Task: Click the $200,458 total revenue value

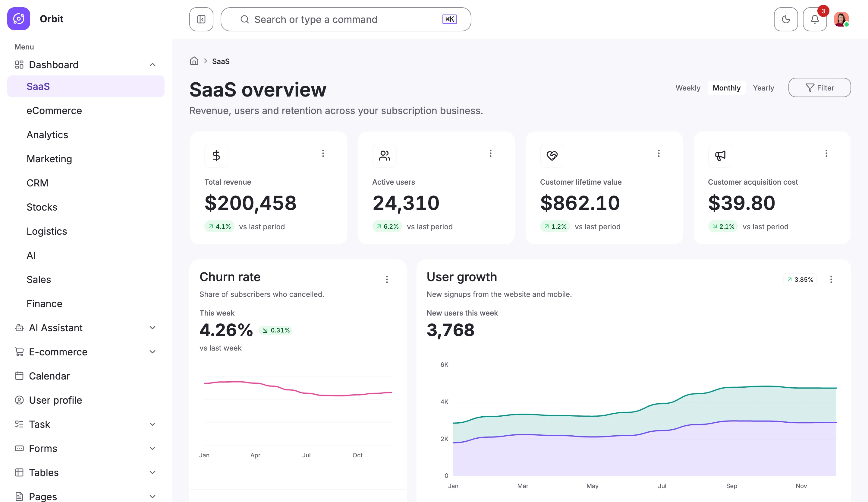Action: [x=250, y=203]
